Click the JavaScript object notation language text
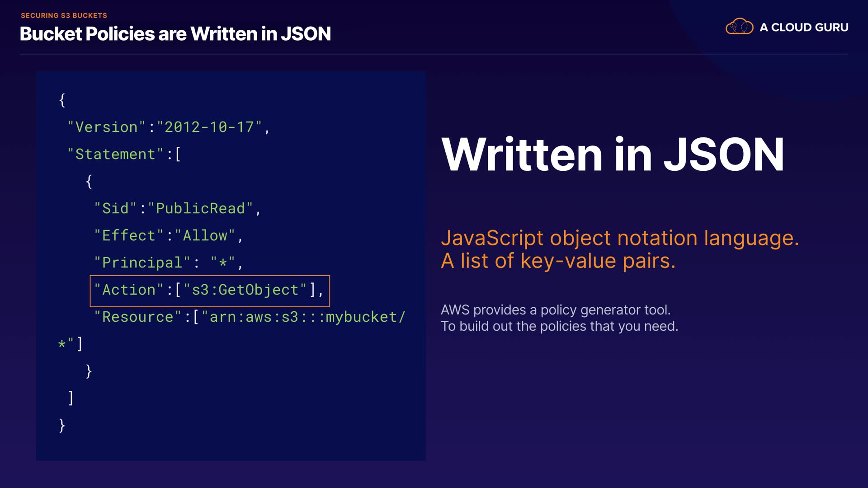Viewport: 868px width, 488px height. pyautogui.click(x=620, y=238)
